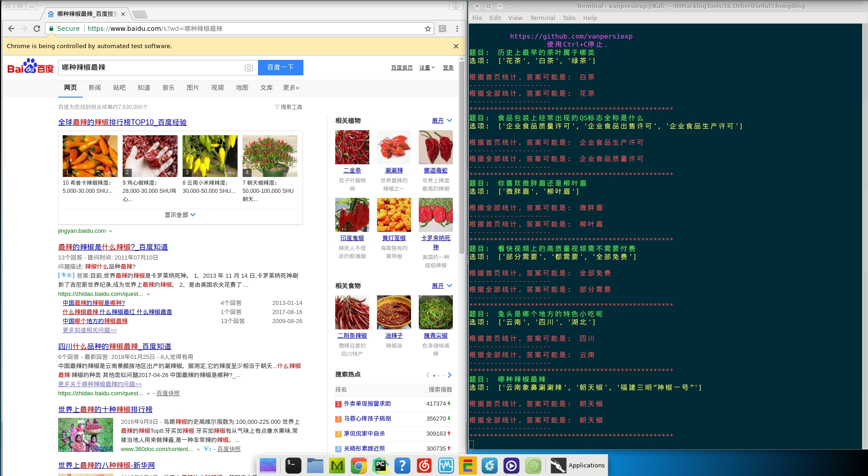Launch Chrome from the dock

(x=358, y=466)
